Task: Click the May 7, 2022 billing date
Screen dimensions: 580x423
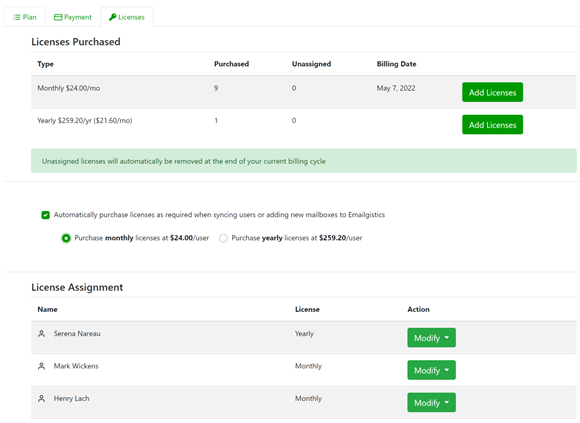Action: 396,88
